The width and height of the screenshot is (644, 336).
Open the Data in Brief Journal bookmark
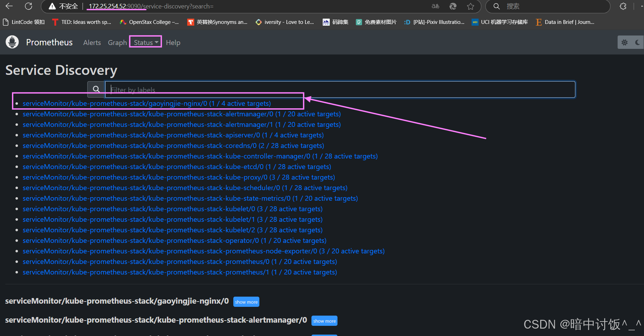pos(565,22)
